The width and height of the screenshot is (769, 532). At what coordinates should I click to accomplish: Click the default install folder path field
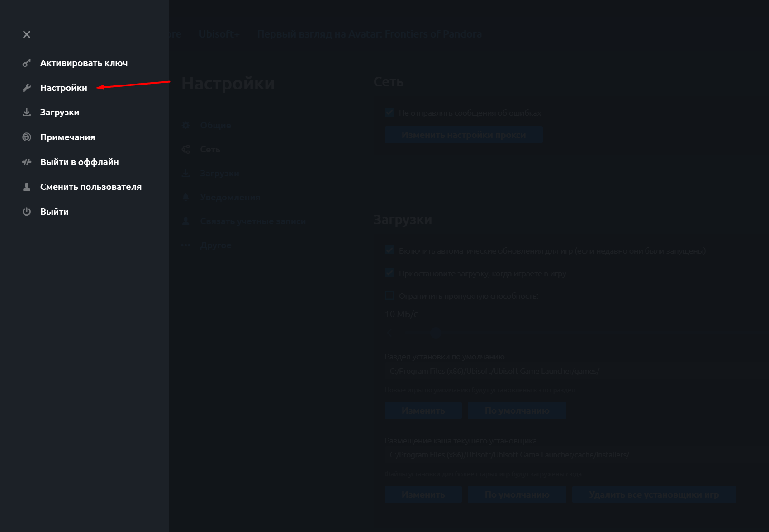(494, 371)
